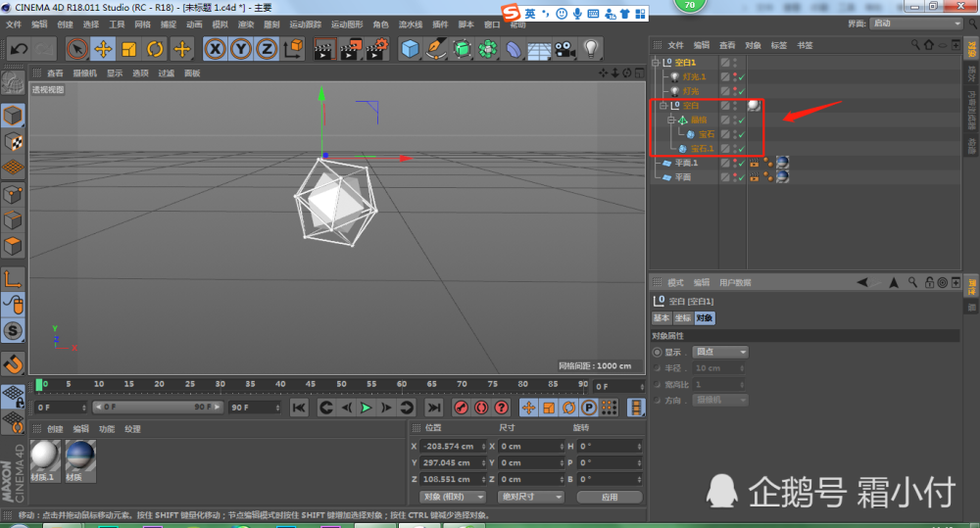Activate the Move tool in top toolbar
The height and width of the screenshot is (528, 980).
click(x=103, y=49)
